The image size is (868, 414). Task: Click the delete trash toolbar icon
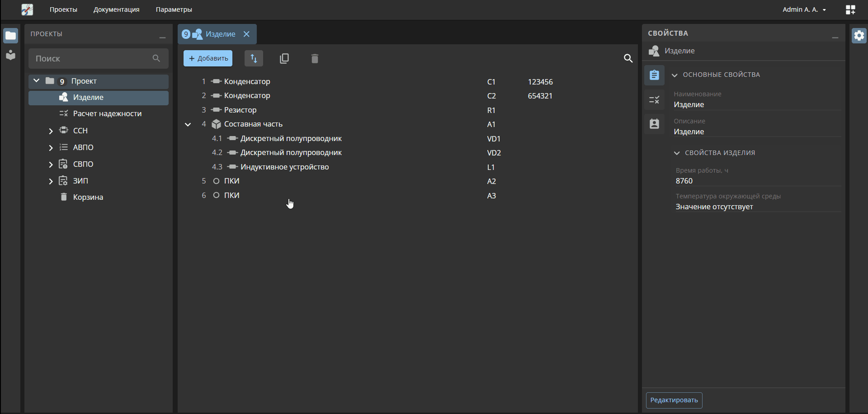[315, 58]
